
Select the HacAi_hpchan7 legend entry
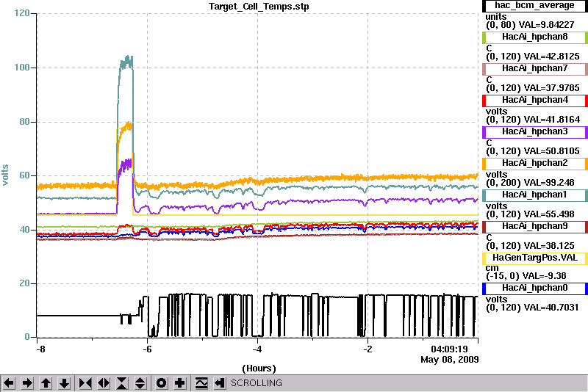pyautogui.click(x=534, y=68)
